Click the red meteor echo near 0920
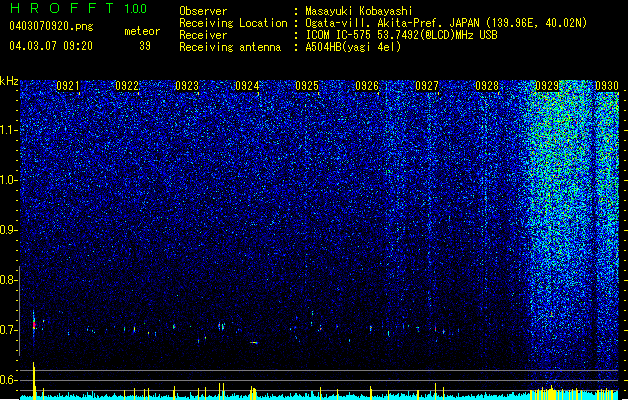This screenshot has height=400, width=629. coord(34,324)
